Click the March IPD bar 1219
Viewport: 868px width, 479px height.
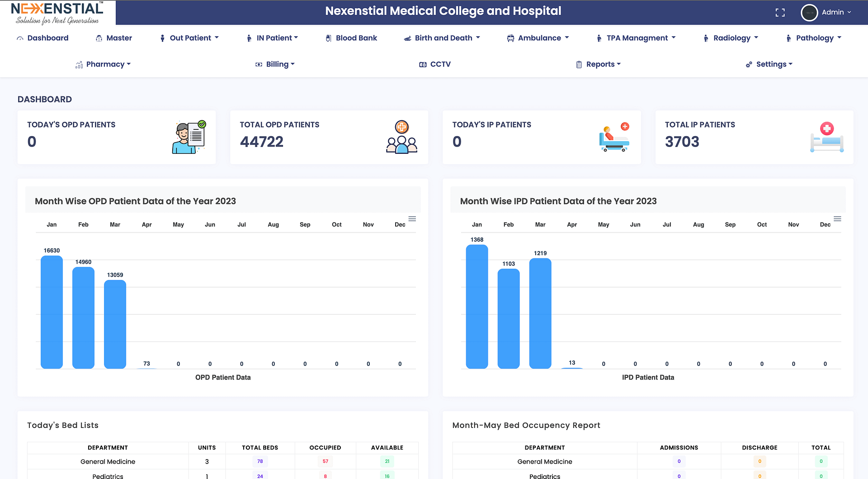click(540, 313)
